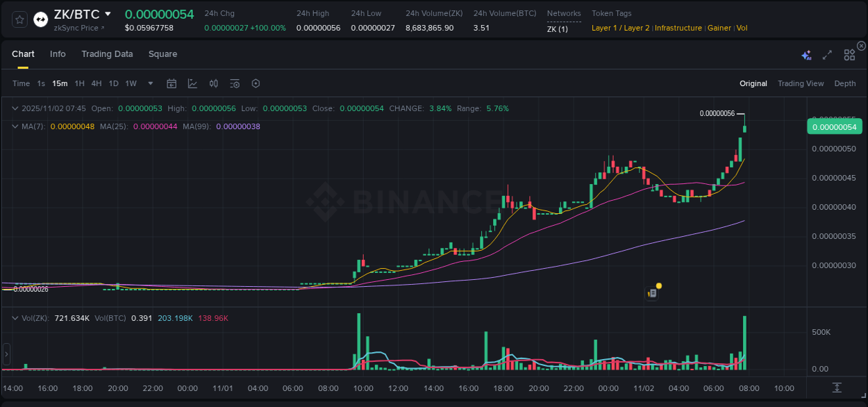Click the Gainer token tag

(719, 28)
